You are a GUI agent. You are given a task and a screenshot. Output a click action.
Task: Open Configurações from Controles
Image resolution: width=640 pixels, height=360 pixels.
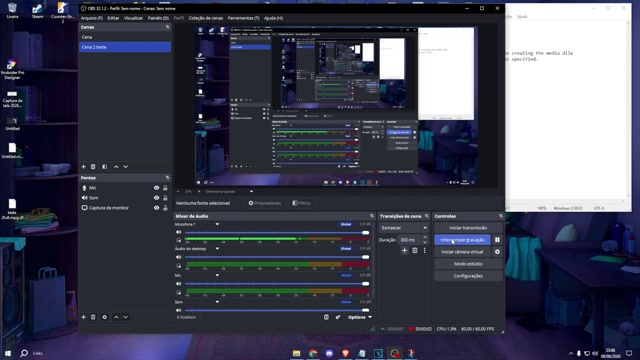click(x=468, y=276)
